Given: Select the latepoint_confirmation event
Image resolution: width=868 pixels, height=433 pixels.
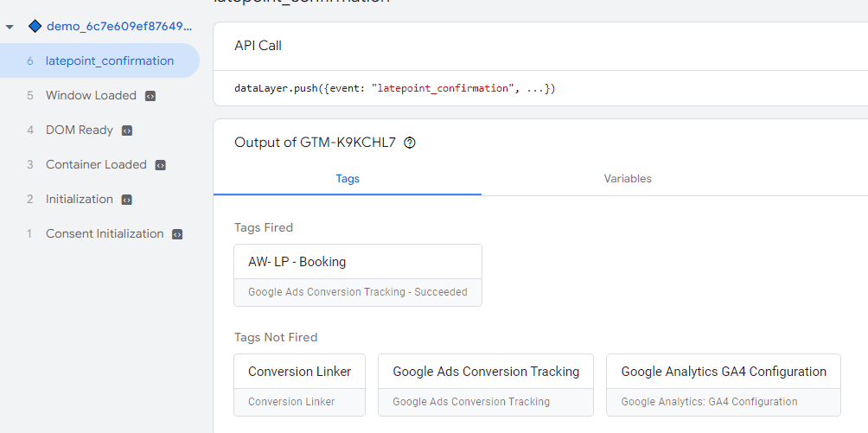Looking at the screenshot, I should point(109,60).
